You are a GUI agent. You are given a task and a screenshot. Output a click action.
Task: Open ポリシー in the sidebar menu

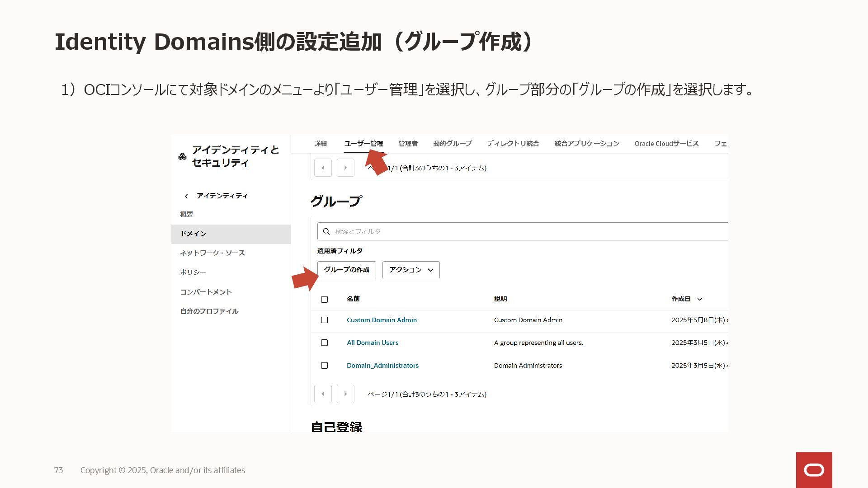point(193,272)
